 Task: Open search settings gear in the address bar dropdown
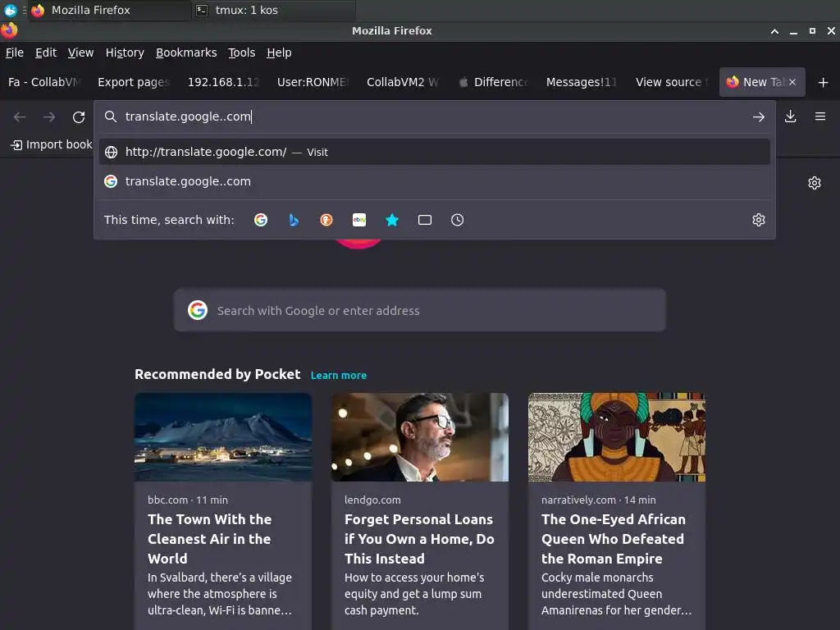pos(759,220)
